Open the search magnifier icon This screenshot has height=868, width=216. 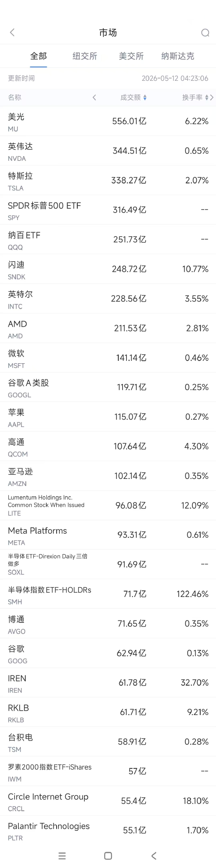tap(205, 33)
